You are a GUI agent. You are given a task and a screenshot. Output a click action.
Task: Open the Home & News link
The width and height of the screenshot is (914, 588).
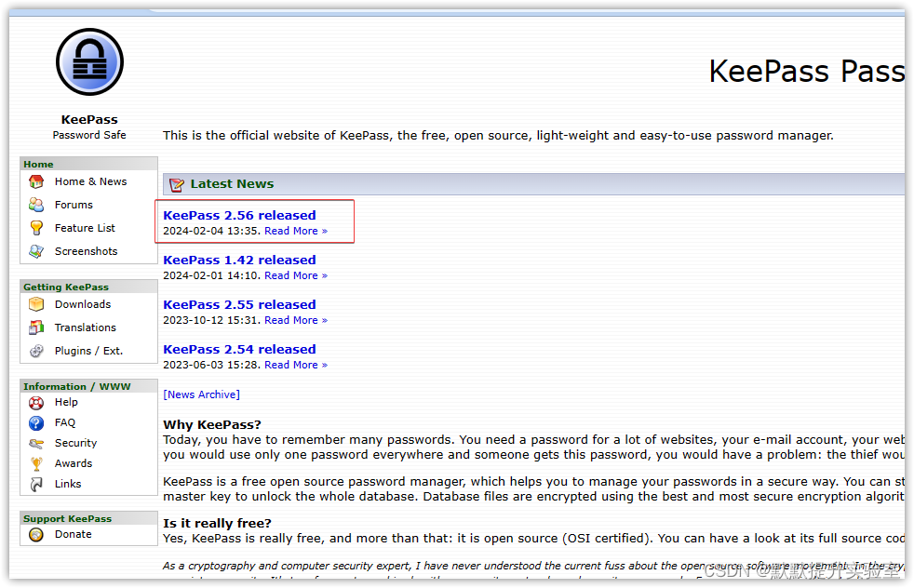tap(90, 181)
